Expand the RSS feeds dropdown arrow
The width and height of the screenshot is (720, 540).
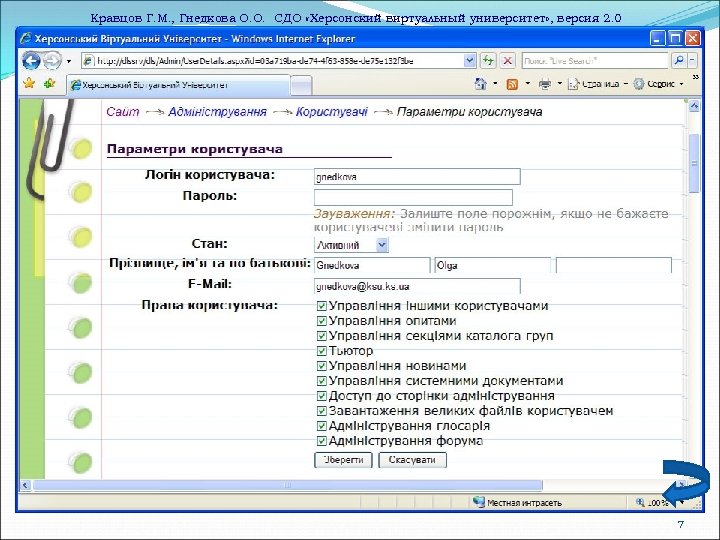(x=527, y=84)
